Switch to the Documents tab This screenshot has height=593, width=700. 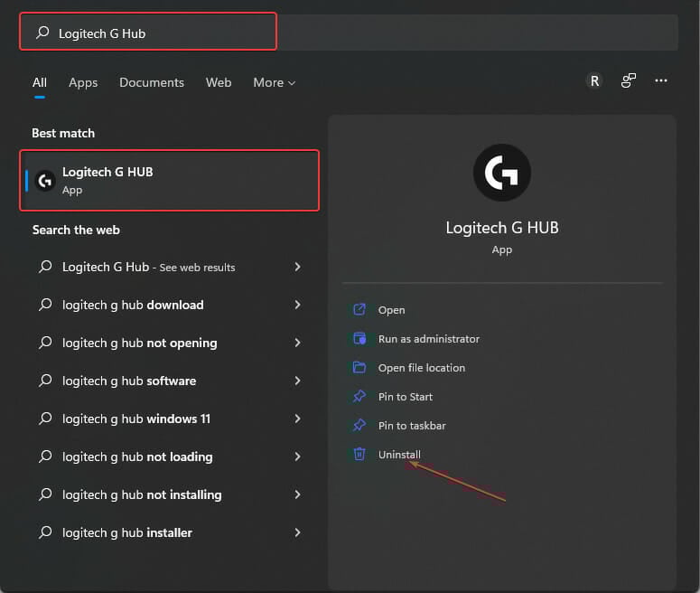point(152,82)
